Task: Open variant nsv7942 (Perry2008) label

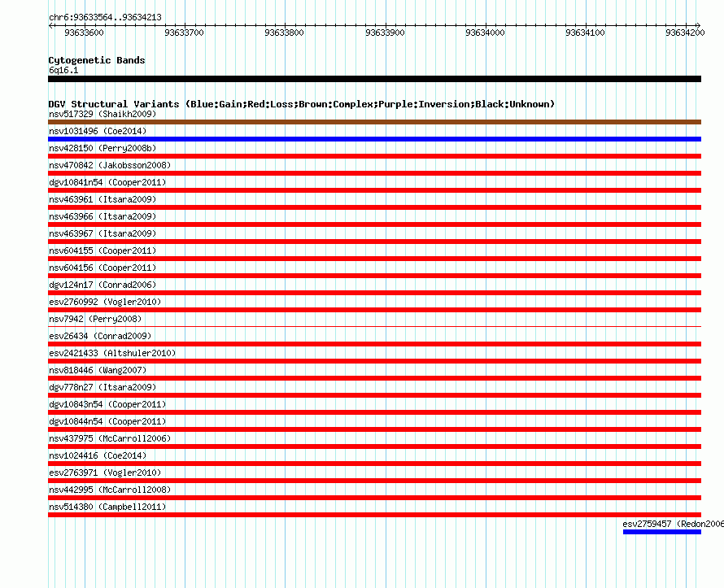Action: point(95,319)
